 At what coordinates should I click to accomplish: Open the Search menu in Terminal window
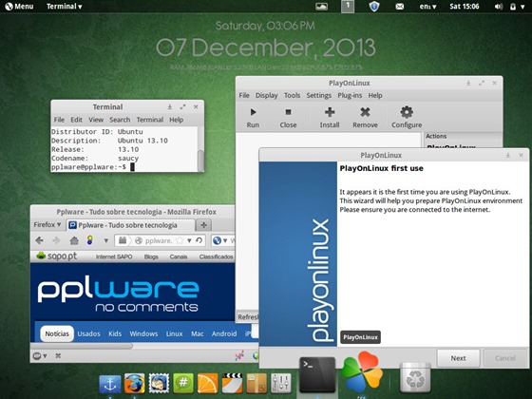pyautogui.click(x=120, y=120)
